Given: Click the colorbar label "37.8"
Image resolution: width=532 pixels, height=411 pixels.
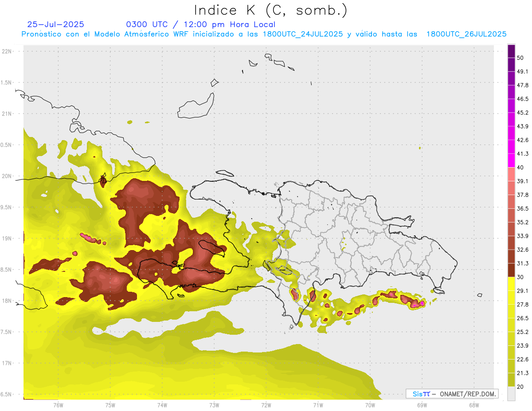Looking at the screenshot, I should pyautogui.click(x=522, y=195).
